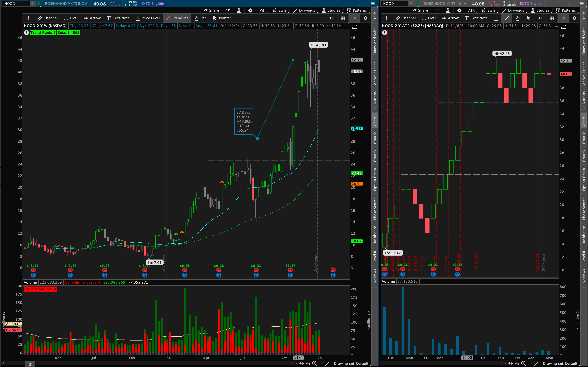Activate the Pan hand tool in right chart
Viewport: 588px width, 367px height.
[x=517, y=18]
